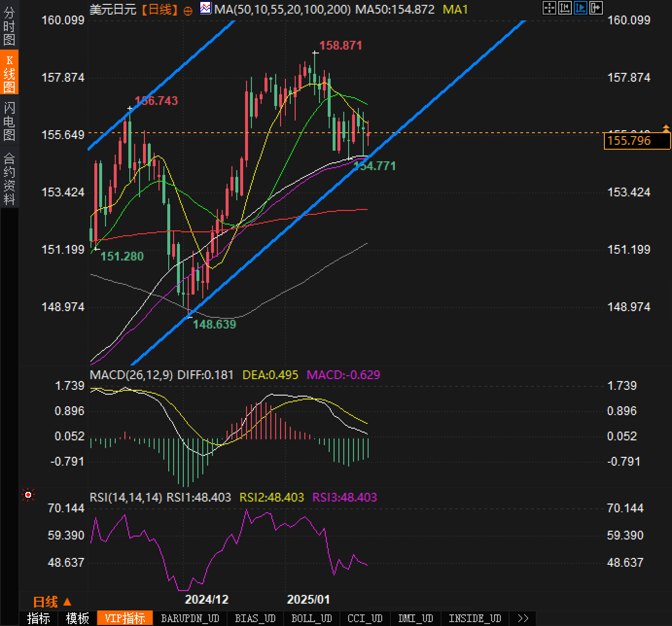The height and width of the screenshot is (626, 672).
Task: Click the axis measurement icon beside the crosshair
Action: click(565, 8)
